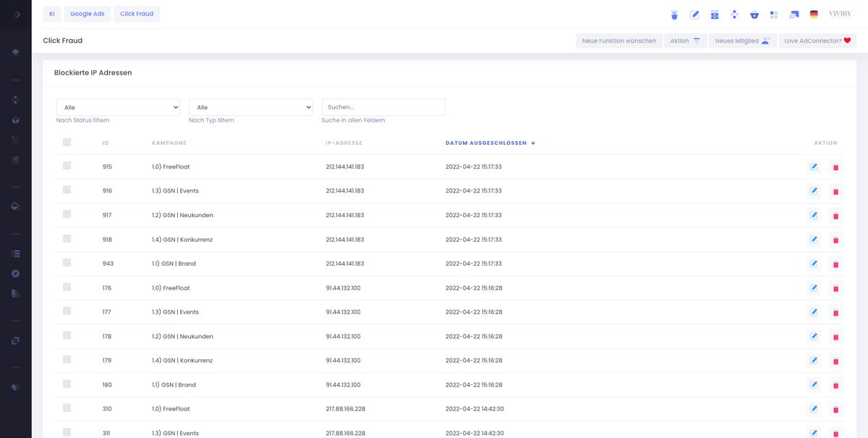Click IP 91.44.132.100 in row 176
The height and width of the screenshot is (438, 868).
344,288
